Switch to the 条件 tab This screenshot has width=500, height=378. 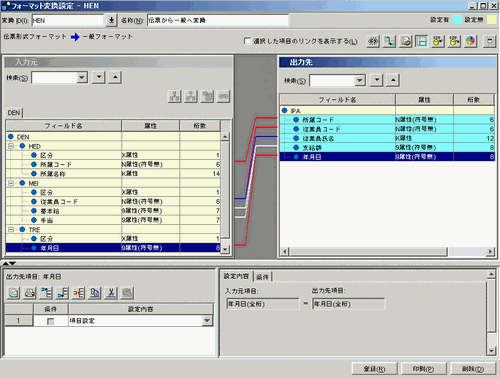(x=263, y=277)
